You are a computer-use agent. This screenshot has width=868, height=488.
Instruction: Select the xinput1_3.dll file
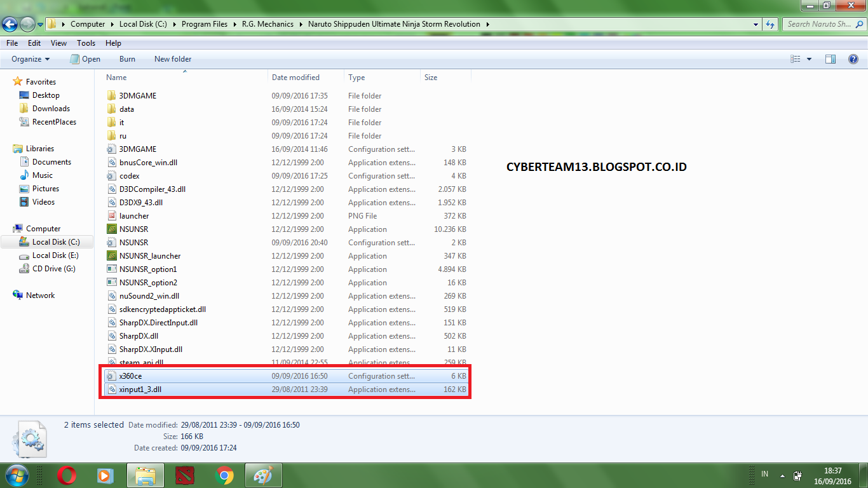(x=286, y=390)
